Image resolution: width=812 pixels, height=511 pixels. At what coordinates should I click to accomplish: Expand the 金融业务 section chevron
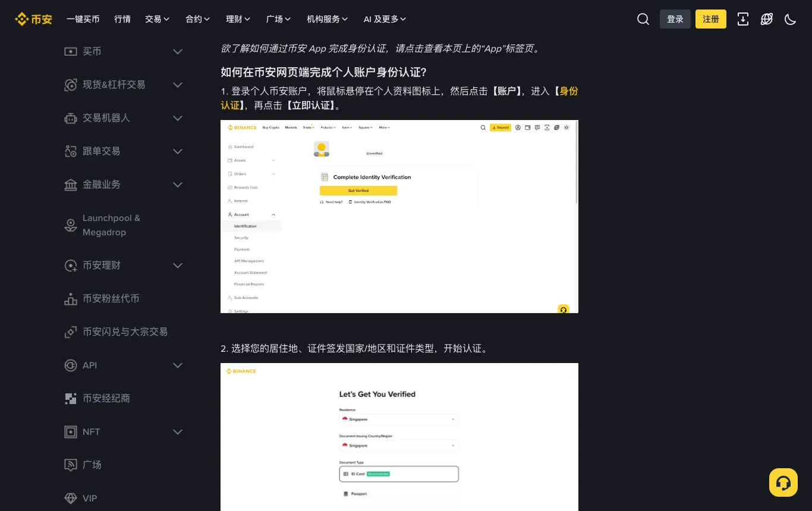pos(178,185)
